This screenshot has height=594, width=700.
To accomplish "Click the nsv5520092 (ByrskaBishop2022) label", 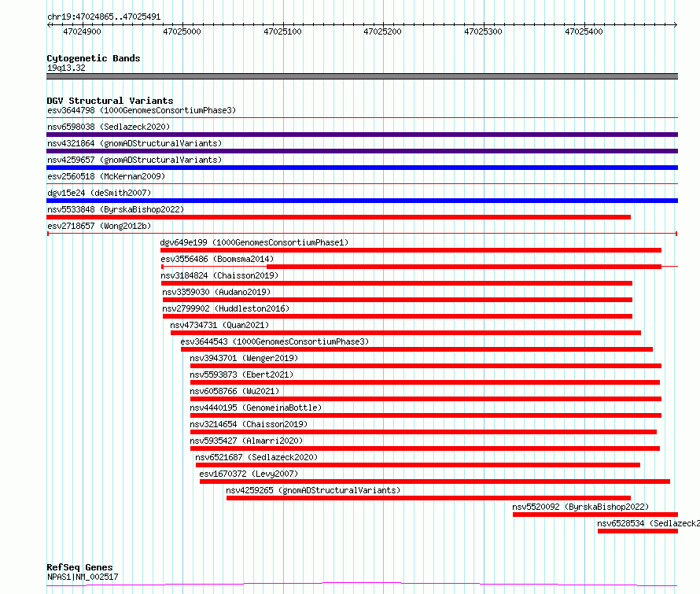I will point(580,507).
